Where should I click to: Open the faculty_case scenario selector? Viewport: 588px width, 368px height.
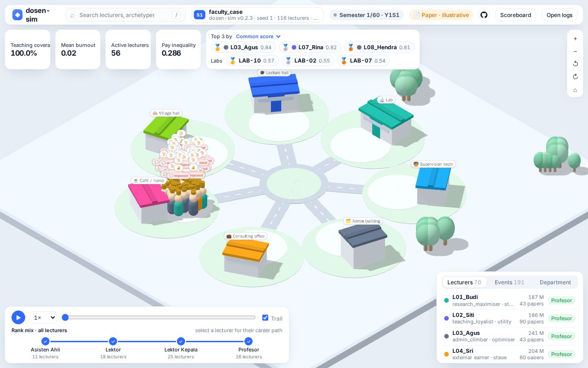click(x=257, y=15)
